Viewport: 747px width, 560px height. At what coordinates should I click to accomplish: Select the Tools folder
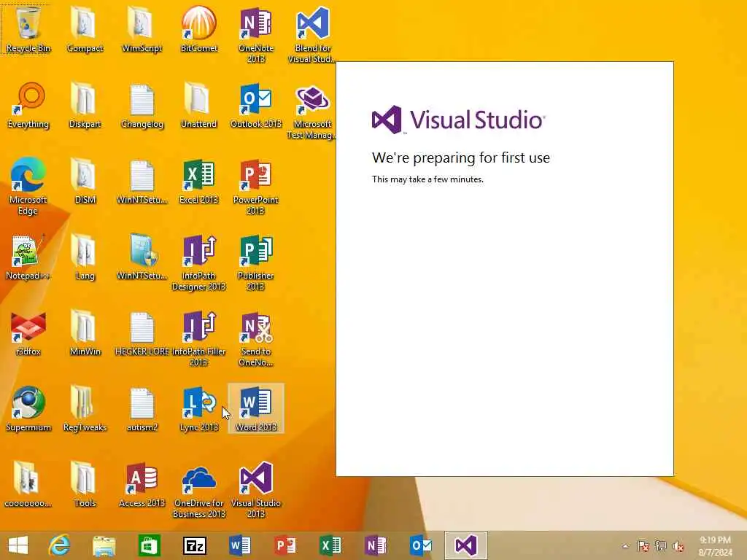[85, 484]
